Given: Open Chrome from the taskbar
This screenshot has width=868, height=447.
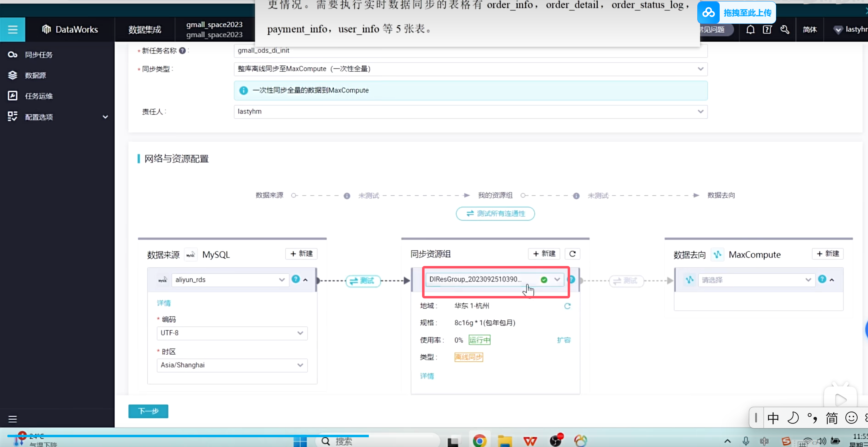Looking at the screenshot, I should coord(479,440).
